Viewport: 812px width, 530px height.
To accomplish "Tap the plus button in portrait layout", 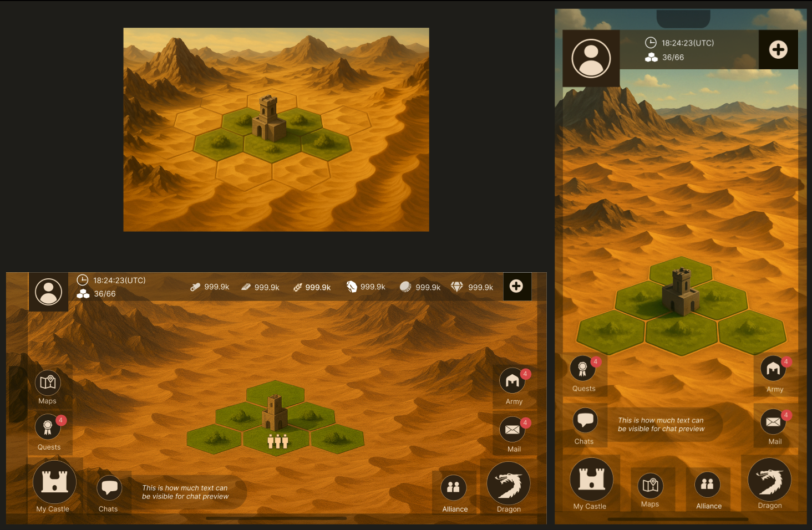I will (778, 50).
